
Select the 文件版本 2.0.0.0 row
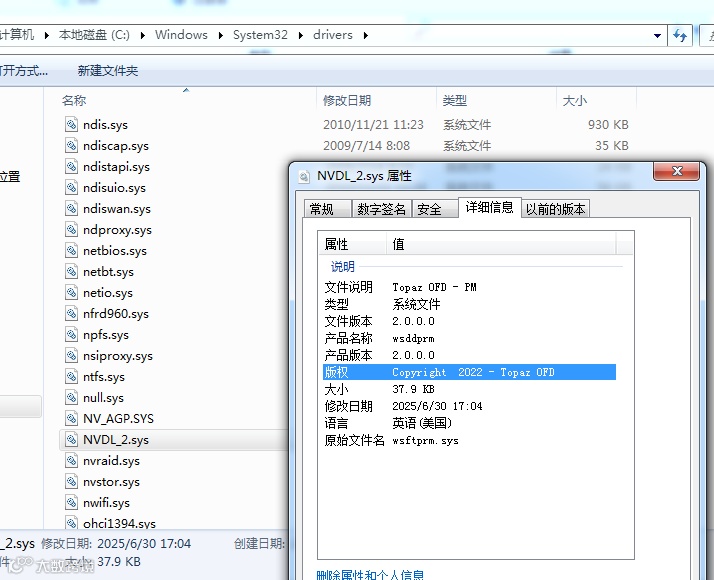pos(469,321)
